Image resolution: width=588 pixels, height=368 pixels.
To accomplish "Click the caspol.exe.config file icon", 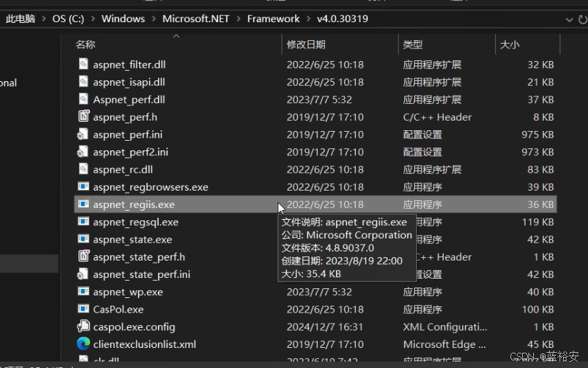I will click(83, 326).
